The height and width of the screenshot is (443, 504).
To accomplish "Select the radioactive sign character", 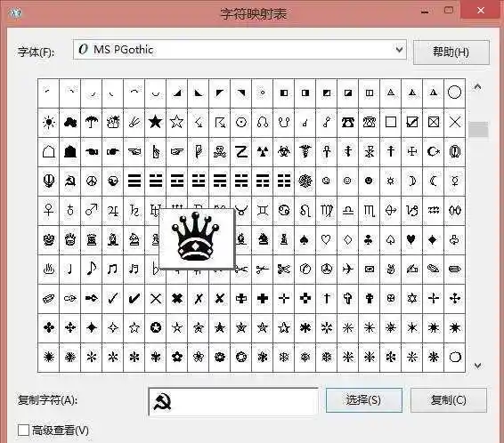I will coord(263,152).
